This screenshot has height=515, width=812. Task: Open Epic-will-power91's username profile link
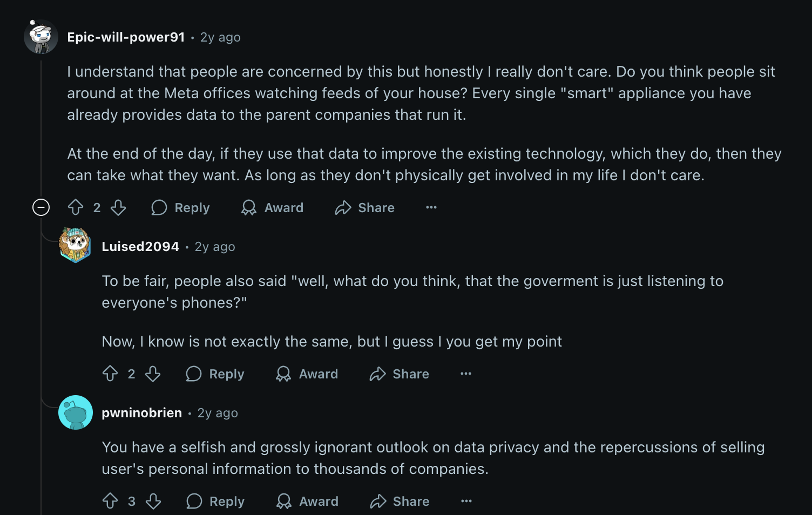coord(126,37)
